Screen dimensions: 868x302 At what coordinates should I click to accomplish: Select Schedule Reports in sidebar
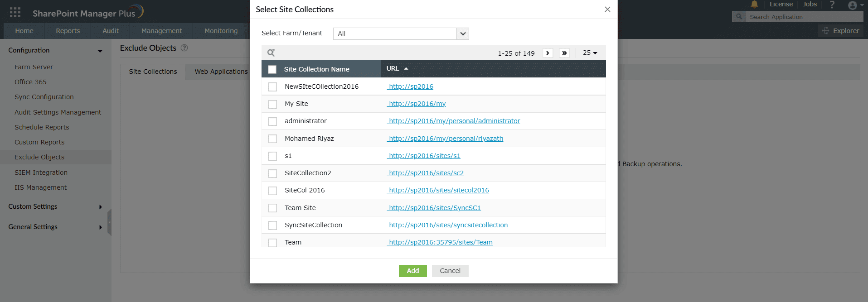tap(42, 127)
